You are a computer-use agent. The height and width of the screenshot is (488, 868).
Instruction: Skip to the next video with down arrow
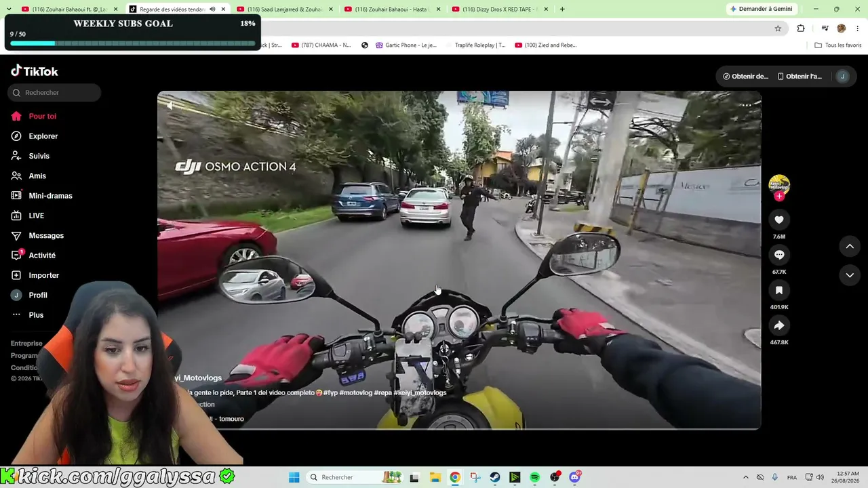click(x=850, y=274)
